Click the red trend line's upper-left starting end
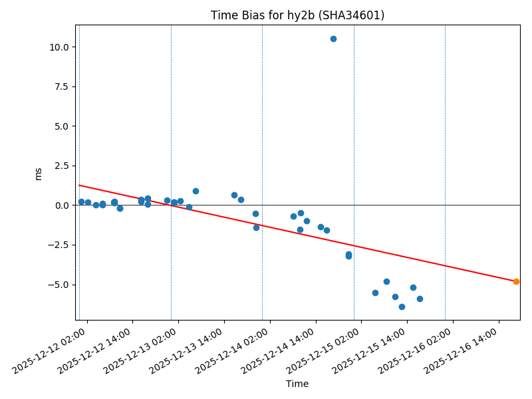532x399 pixels. click(79, 185)
